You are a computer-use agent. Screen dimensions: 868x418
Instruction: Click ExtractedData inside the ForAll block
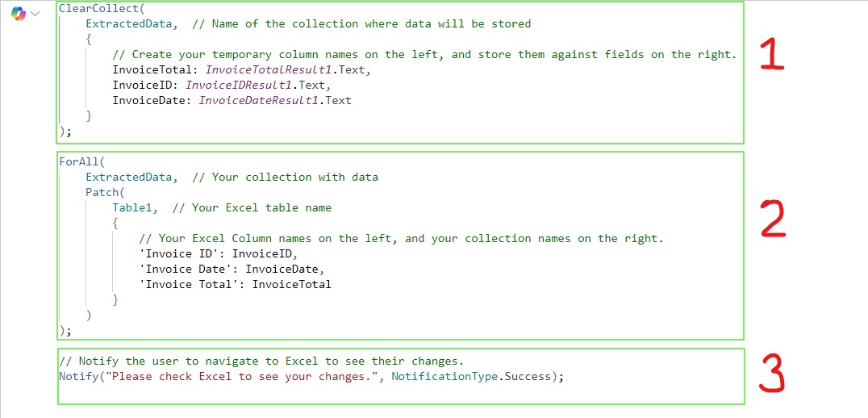(x=129, y=177)
